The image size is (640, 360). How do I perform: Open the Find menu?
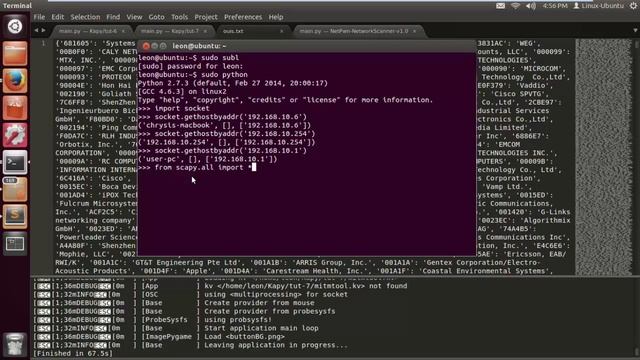point(113,17)
